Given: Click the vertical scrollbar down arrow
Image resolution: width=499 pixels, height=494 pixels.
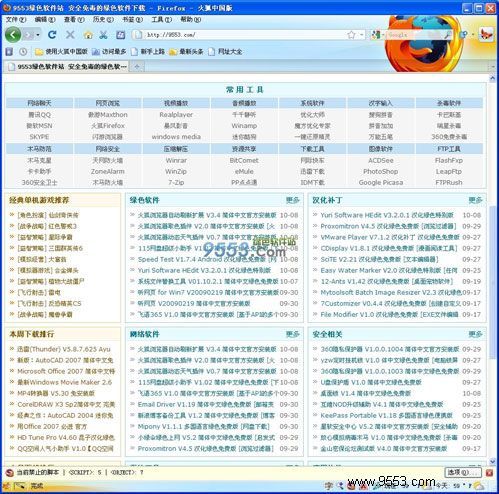Looking at the screenshot, I should coord(493,461).
